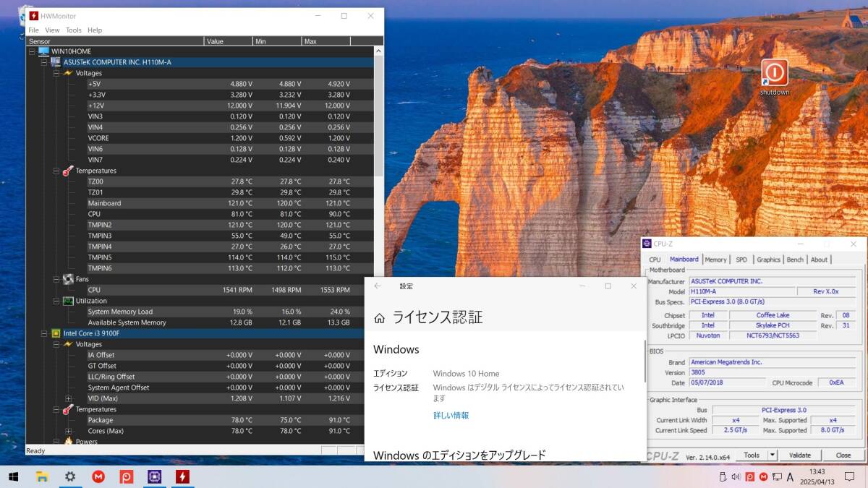This screenshot has height=488, width=868.
Task: Open the 詳しい情報 link in Settings
Action: click(x=451, y=415)
